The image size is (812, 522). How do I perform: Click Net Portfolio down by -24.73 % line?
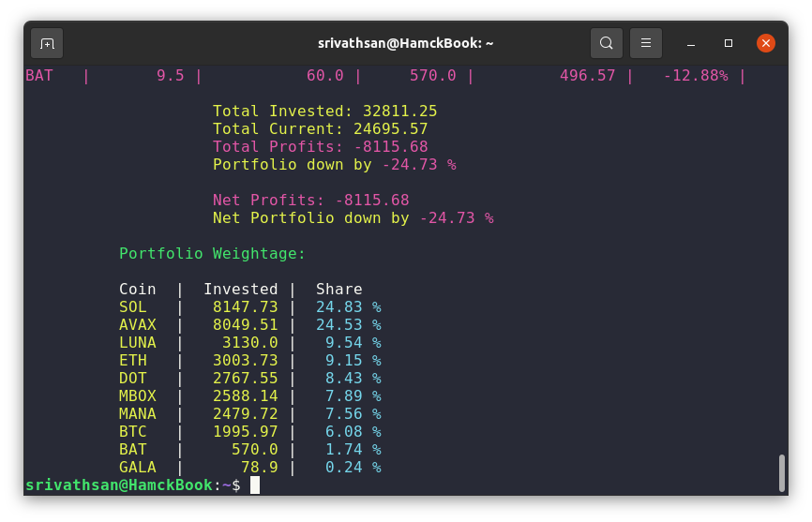[353, 217]
